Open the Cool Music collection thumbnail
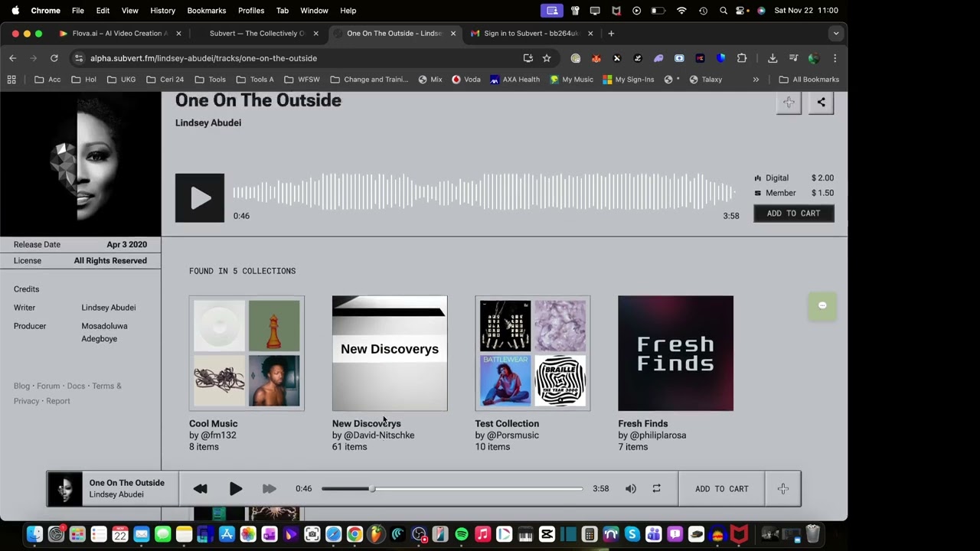 [x=247, y=354]
